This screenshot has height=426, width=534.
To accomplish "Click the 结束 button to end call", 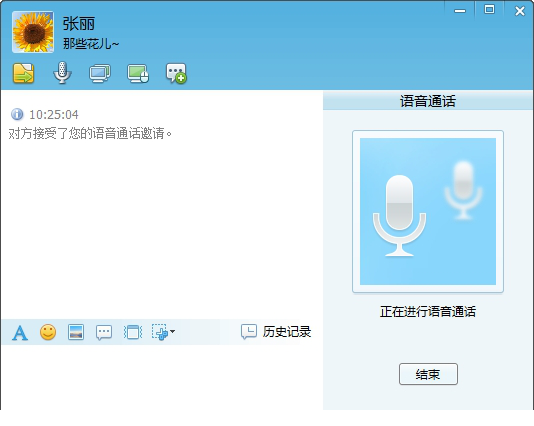I will click(428, 374).
